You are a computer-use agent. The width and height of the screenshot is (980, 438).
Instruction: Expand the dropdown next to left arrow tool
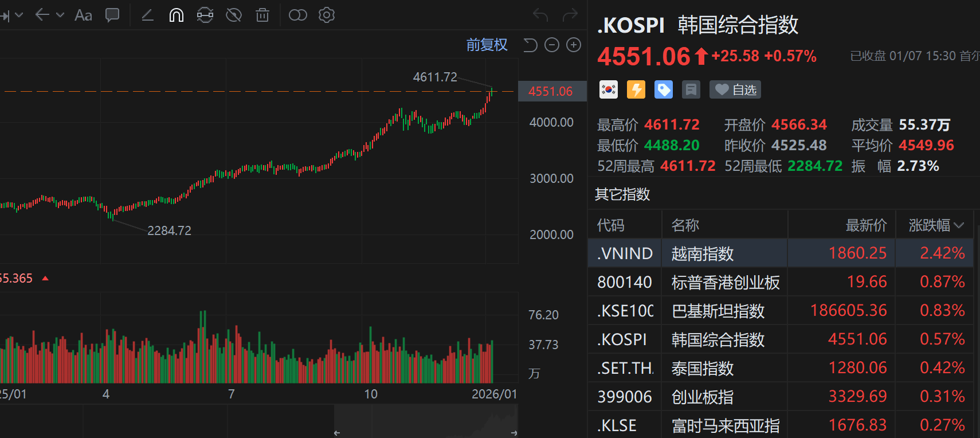click(60, 15)
